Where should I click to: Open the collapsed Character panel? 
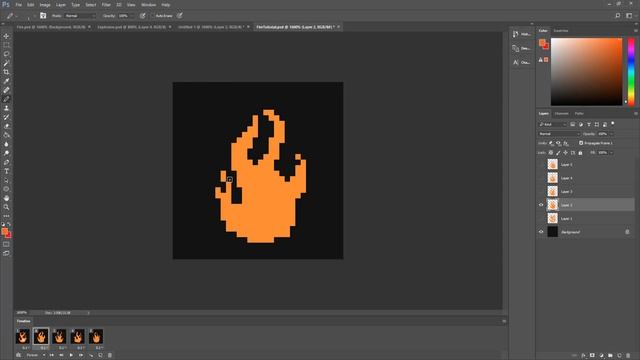pyautogui.click(x=522, y=62)
